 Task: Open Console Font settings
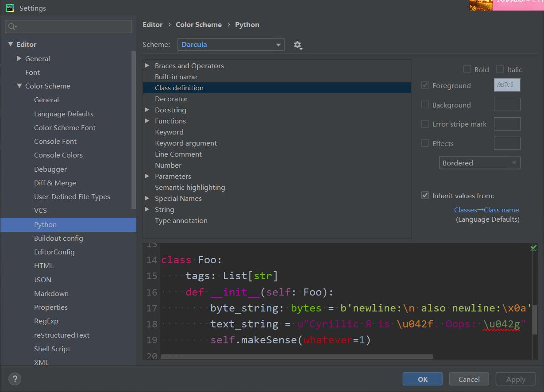(55, 142)
